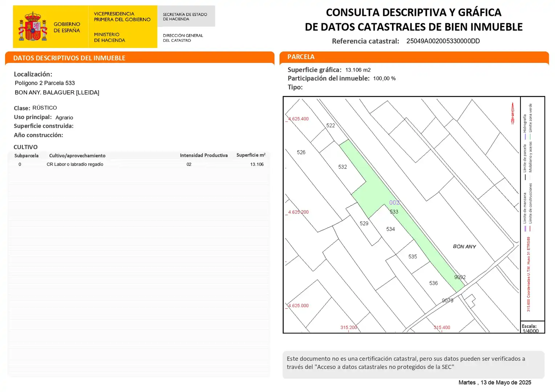
Task: Click 'DIRECCIÓN GENERAL DEL CATASTRO' text
Action: point(183,38)
